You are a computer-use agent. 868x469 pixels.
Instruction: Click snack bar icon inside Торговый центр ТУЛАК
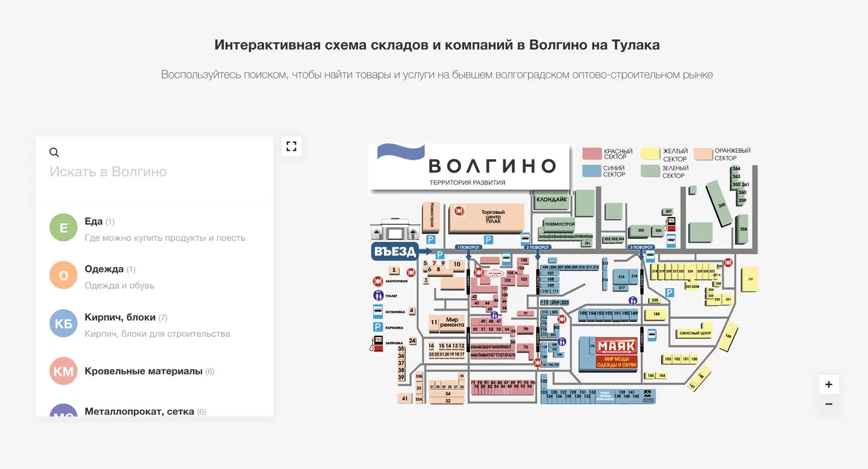coord(459,211)
